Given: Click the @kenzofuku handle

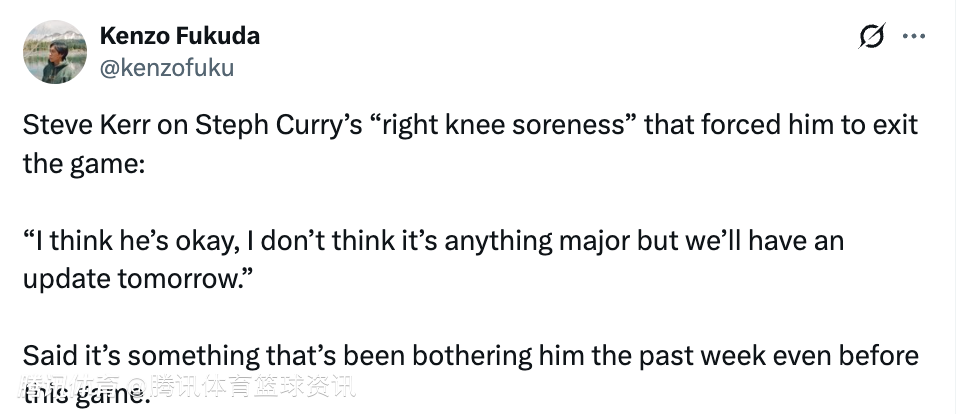Looking at the screenshot, I should pos(166,67).
